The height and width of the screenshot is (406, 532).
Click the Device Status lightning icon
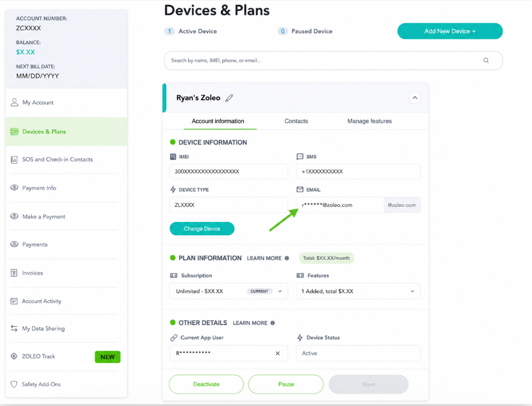(x=300, y=338)
